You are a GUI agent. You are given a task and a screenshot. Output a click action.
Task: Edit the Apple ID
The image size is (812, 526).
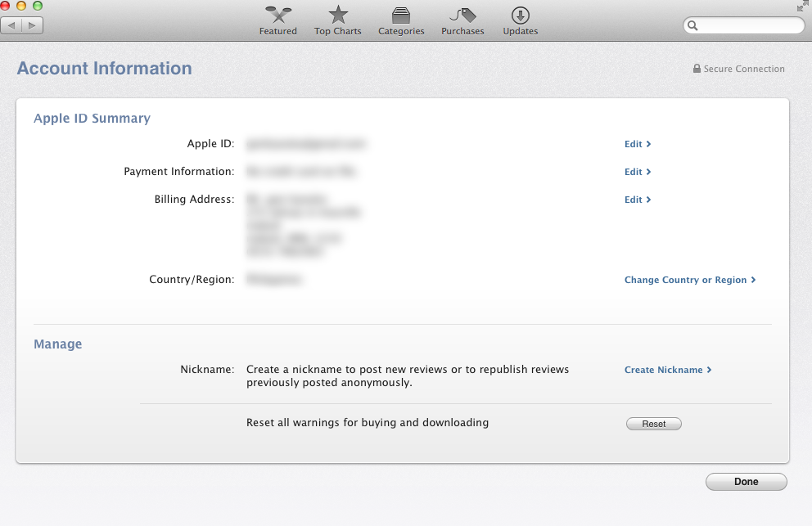638,144
